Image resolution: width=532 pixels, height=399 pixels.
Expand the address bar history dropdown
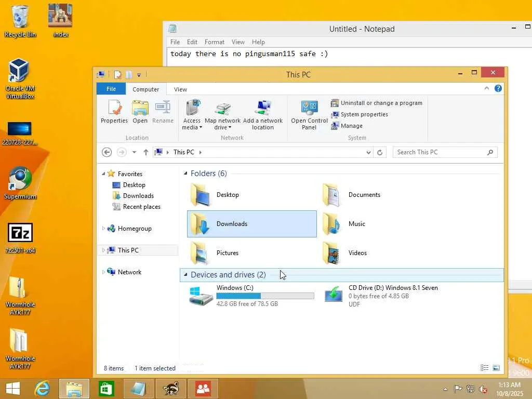pos(368,153)
